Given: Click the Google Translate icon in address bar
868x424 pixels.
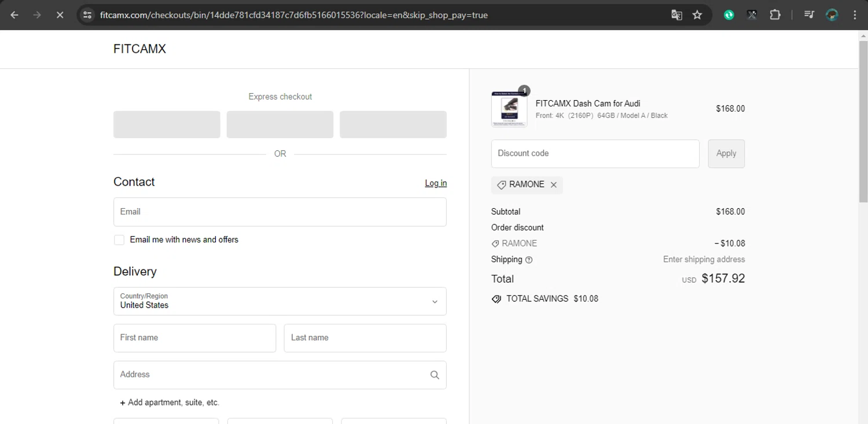Looking at the screenshot, I should pyautogui.click(x=676, y=15).
